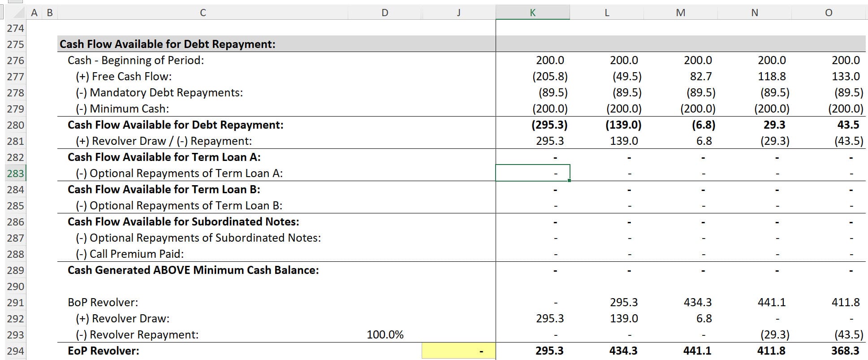The width and height of the screenshot is (868, 360).
Task: Select row 275 header
Action: tap(15, 44)
